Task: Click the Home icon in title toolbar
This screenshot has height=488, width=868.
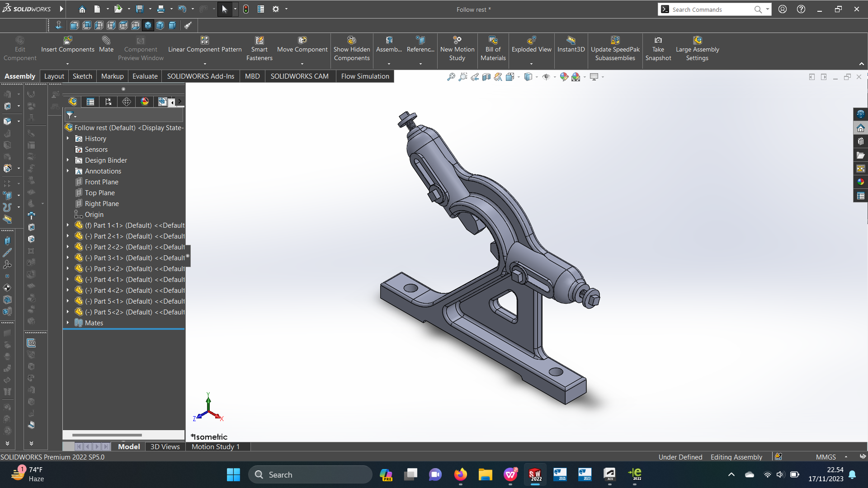Action: point(82,9)
